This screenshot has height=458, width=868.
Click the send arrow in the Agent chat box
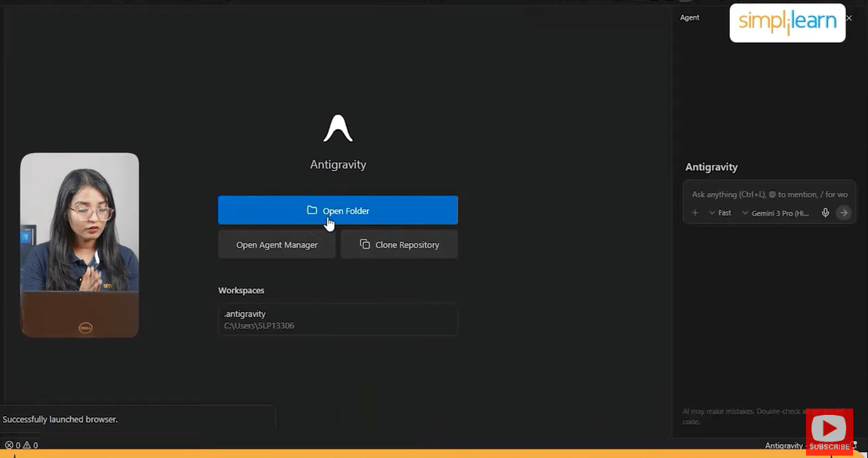tap(844, 213)
